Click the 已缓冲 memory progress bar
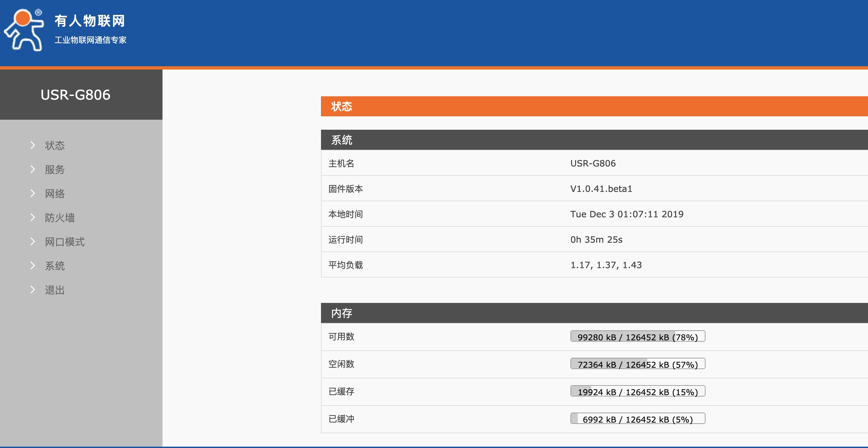The height and width of the screenshot is (448, 868). click(x=637, y=419)
